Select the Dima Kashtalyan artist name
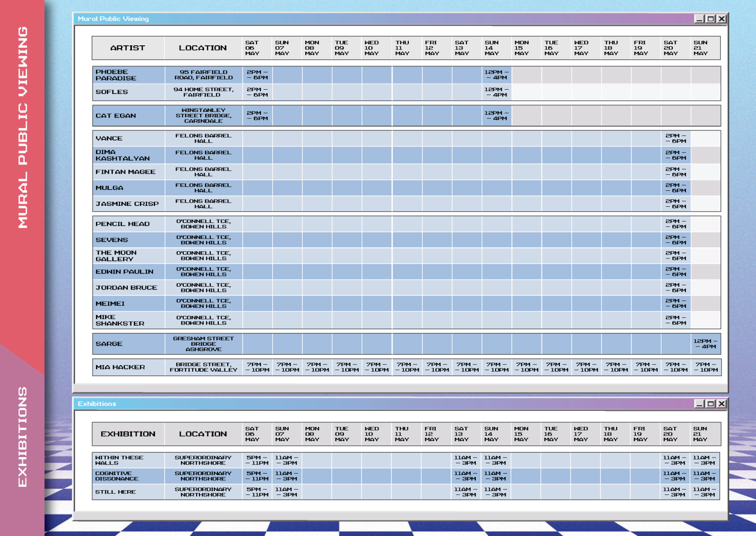The height and width of the screenshot is (536, 756). (x=123, y=155)
